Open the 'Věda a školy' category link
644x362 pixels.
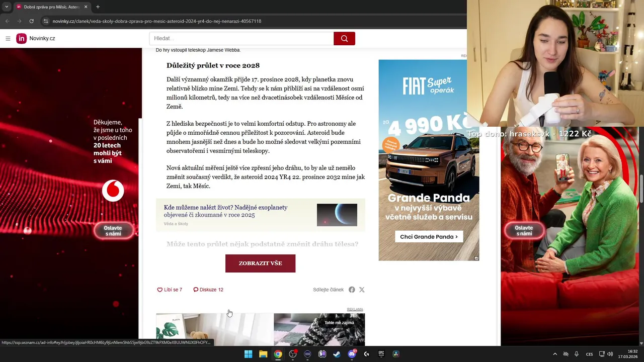[176, 224]
